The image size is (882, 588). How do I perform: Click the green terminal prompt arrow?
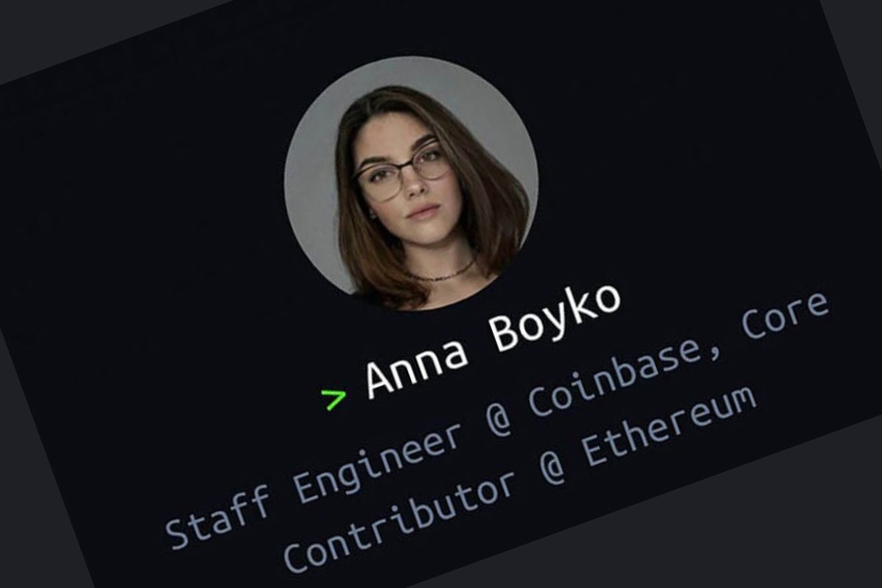click(x=334, y=399)
